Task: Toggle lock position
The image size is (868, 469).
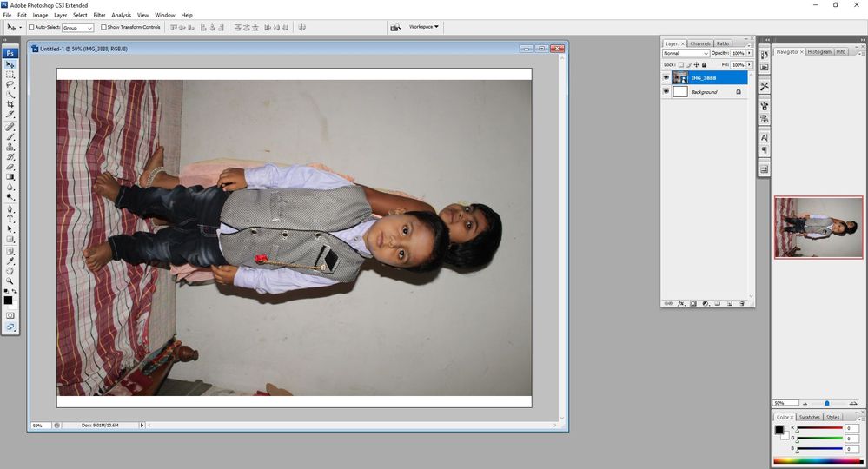Action: [696, 65]
